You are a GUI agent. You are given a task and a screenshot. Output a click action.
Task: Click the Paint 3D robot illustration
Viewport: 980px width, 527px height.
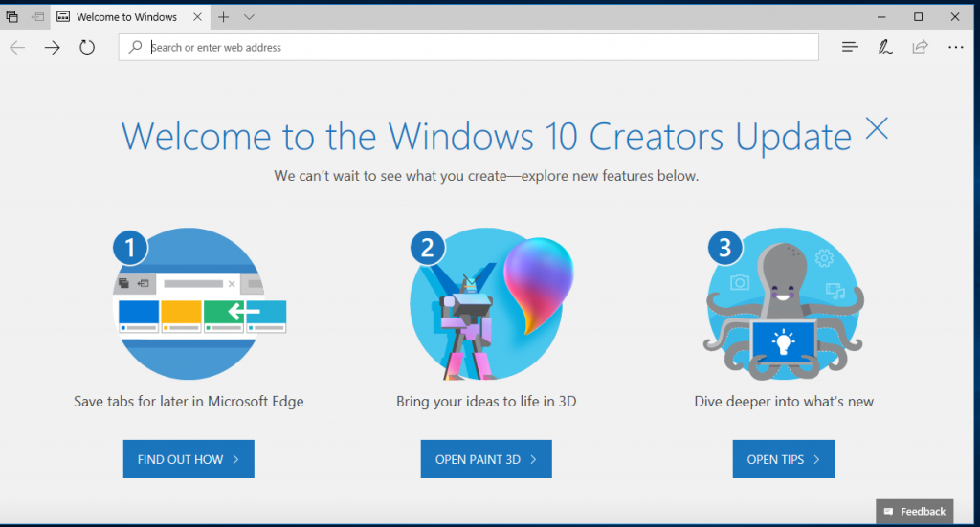pos(492,303)
